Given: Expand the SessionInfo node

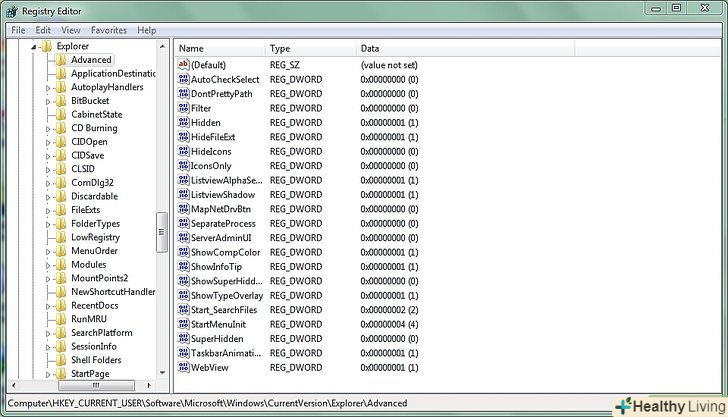Looking at the screenshot, I should click(x=48, y=347).
